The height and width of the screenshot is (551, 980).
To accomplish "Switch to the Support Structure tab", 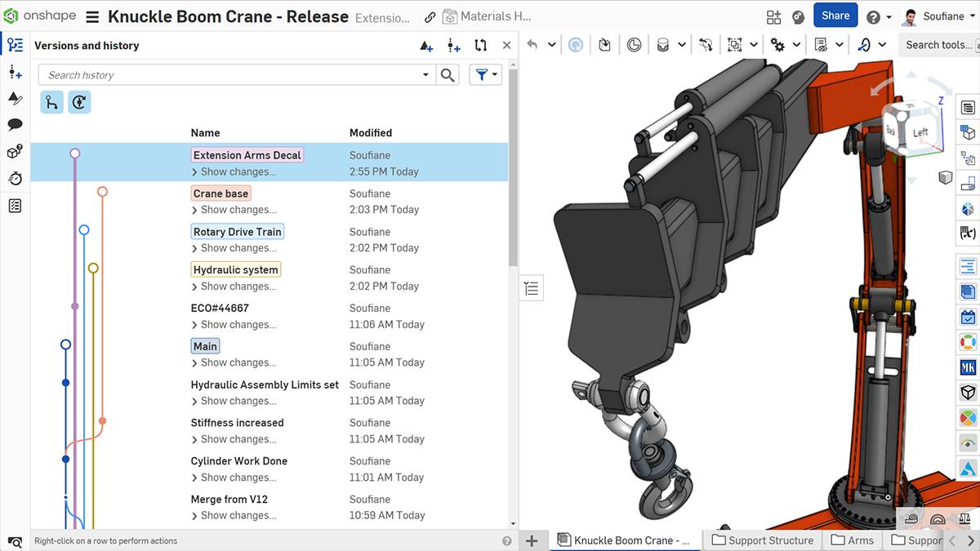I will (762, 540).
